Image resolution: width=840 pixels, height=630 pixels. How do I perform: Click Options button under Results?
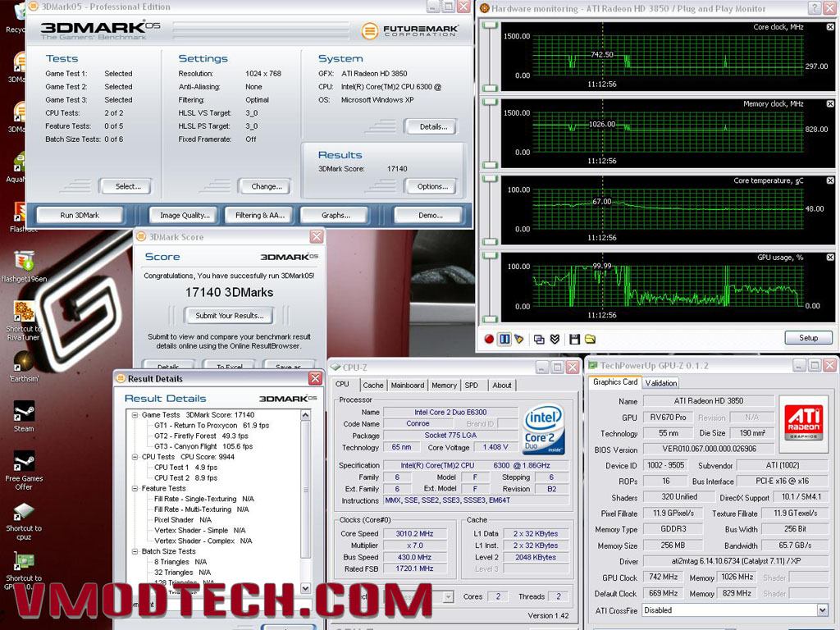click(x=432, y=186)
